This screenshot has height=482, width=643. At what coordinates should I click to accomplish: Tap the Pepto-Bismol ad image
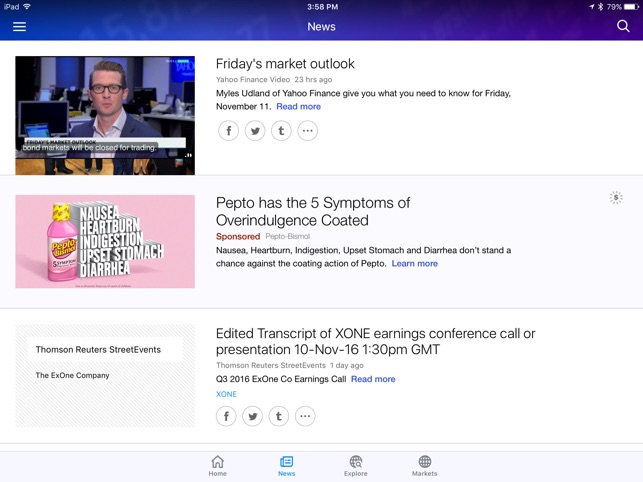(x=105, y=242)
